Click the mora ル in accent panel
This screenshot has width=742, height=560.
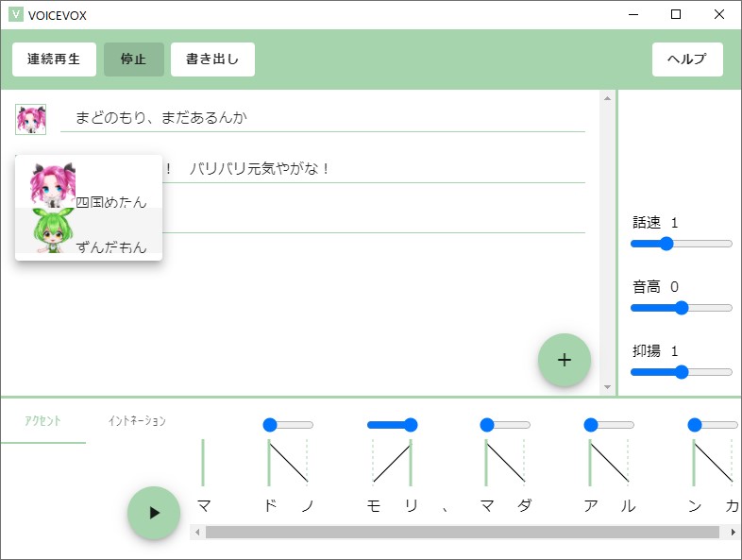pyautogui.click(x=628, y=506)
